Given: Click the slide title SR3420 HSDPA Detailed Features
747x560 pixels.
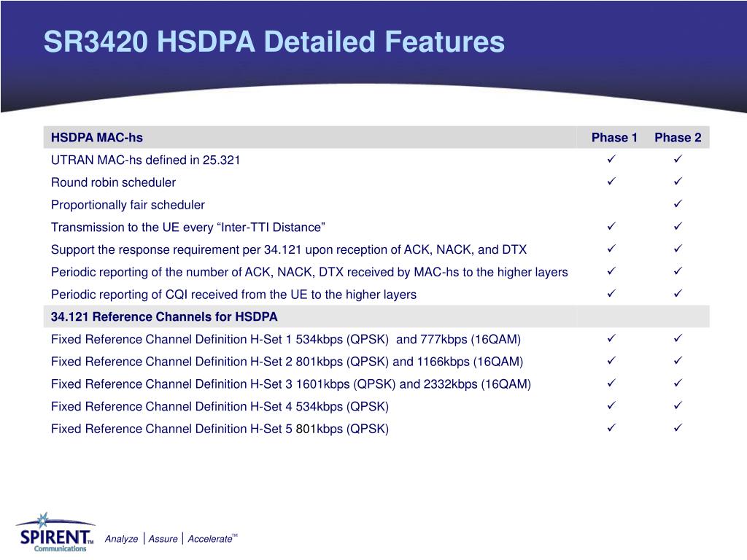Looking at the screenshot, I should click(x=274, y=42).
